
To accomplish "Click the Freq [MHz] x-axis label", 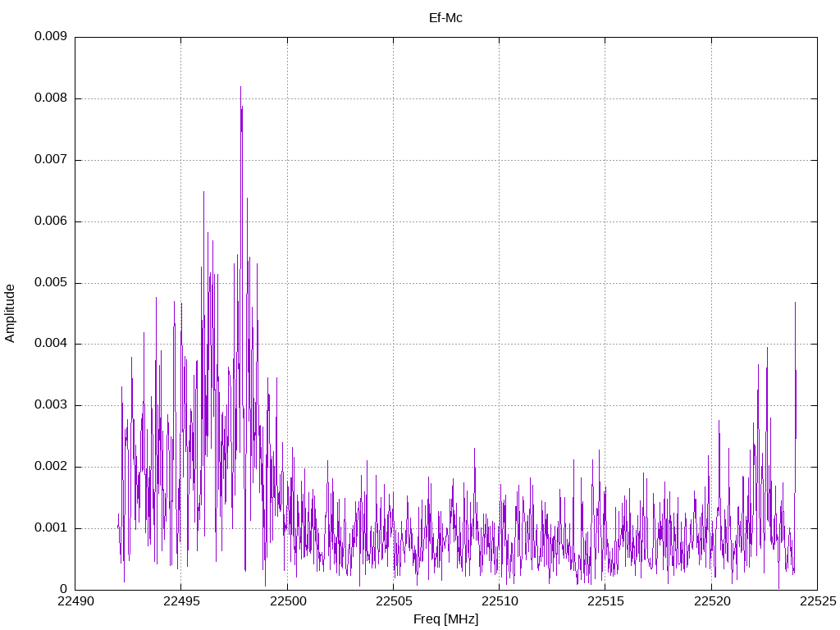I will 445,619.
